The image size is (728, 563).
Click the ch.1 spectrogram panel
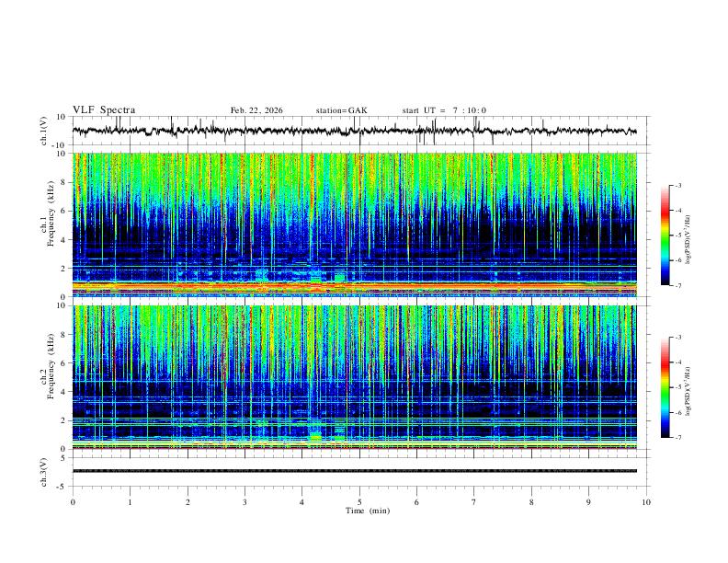click(x=354, y=224)
